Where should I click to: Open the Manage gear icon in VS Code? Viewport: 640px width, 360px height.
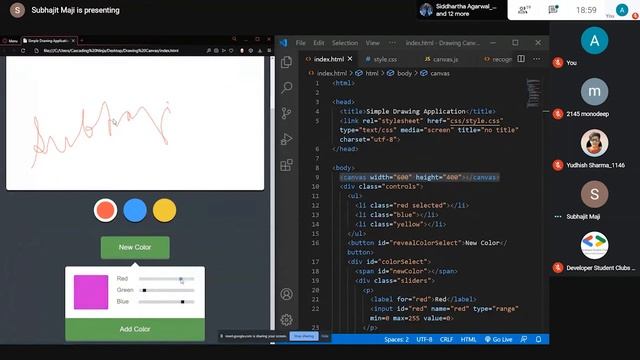(287, 320)
